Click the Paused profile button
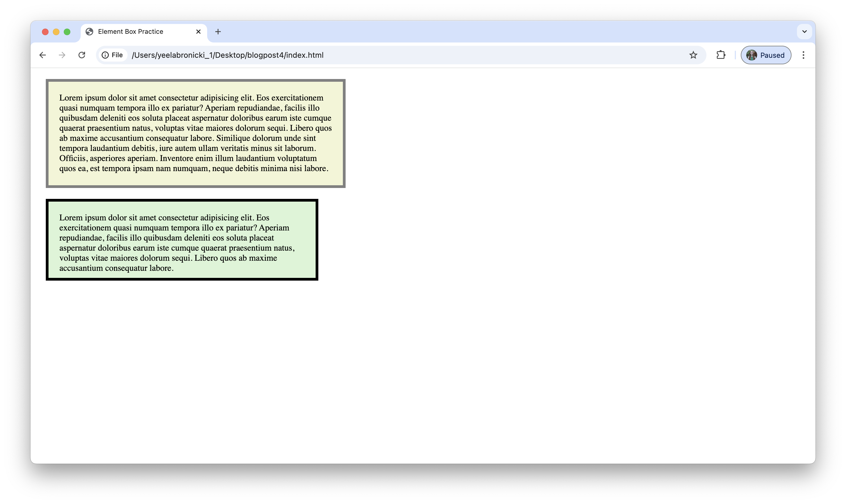Screen dimensions: 846x504 pos(766,55)
